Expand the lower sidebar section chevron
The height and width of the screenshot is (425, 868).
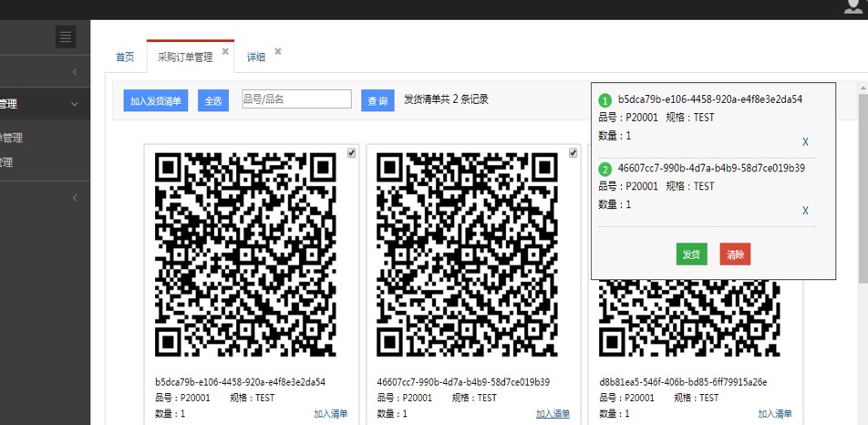[75, 198]
